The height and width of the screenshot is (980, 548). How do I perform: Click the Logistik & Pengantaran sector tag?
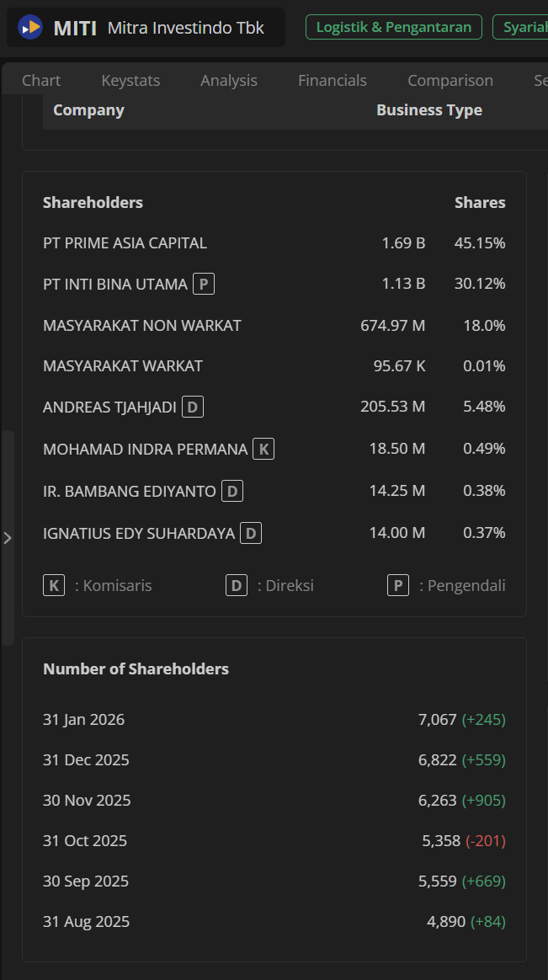tap(394, 27)
